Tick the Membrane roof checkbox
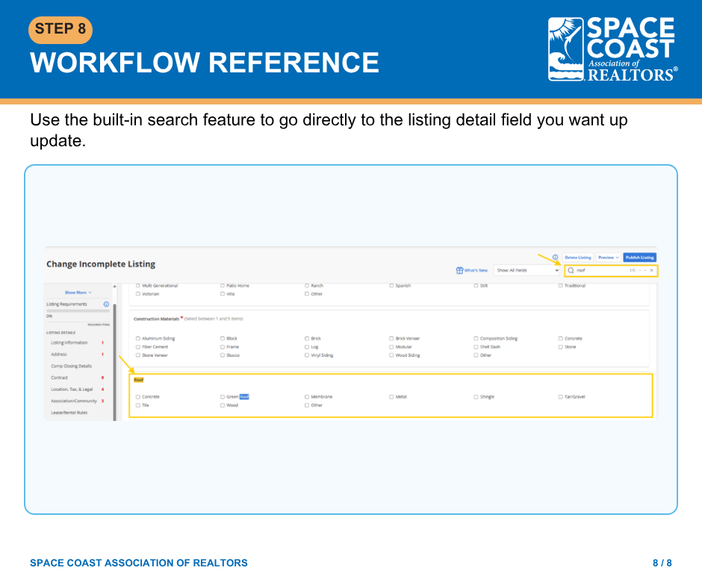This screenshot has height=588, width=702. [x=307, y=397]
